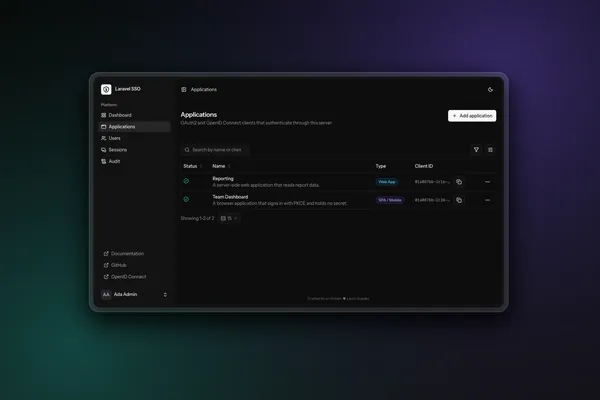Viewport: 600px width, 400px height.
Task: Sort the table by Name column
Action: pos(221,166)
